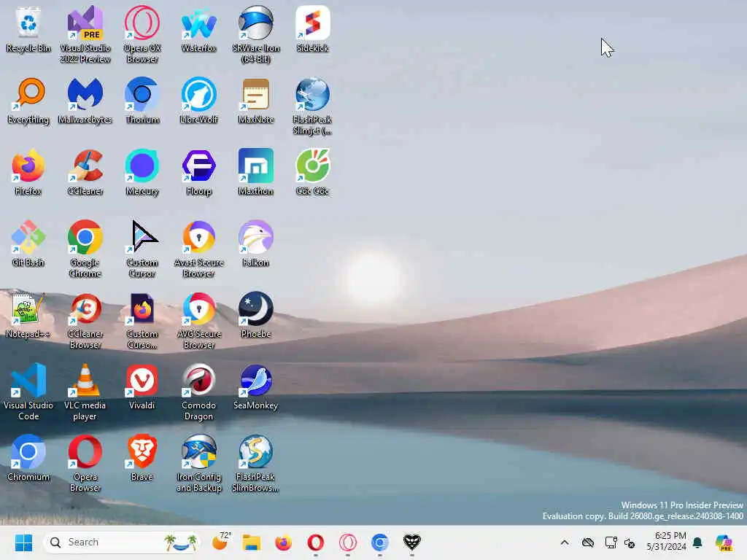Viewport: 747px width, 560px height.
Task: Select VLC media player shortcut
Action: tap(85, 392)
